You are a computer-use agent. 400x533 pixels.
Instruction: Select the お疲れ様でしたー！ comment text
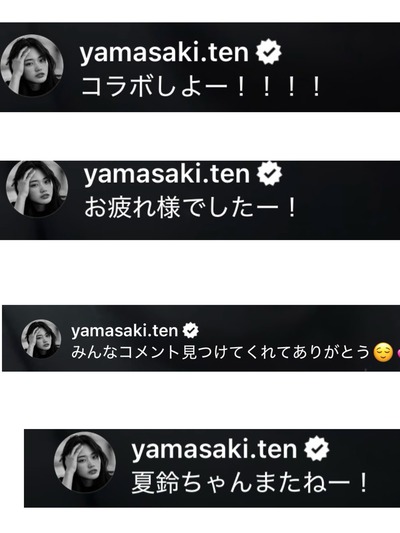[x=191, y=207]
